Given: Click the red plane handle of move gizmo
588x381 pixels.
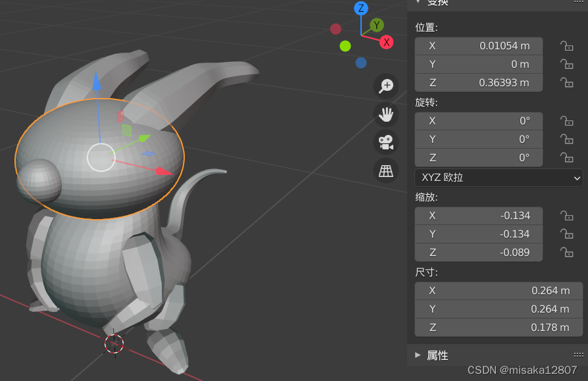Looking at the screenshot, I should tap(120, 116).
